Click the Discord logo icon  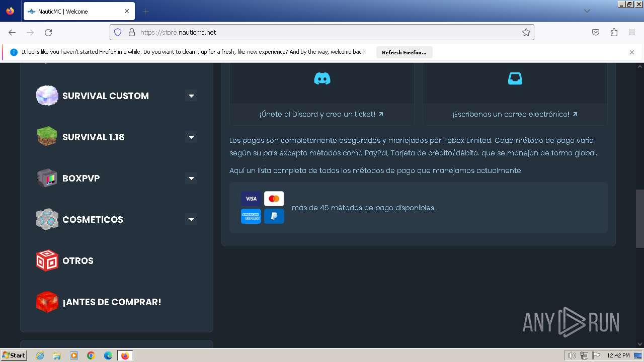pyautogui.click(x=322, y=78)
